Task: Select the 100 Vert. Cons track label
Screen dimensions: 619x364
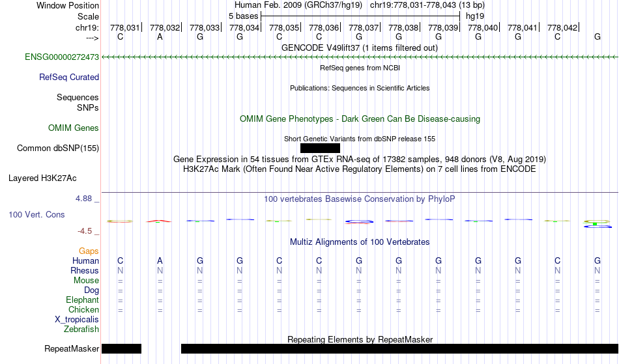Action: click(36, 214)
